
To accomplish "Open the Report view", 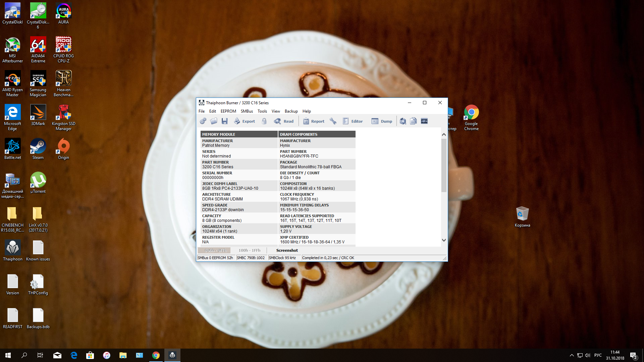I will 314,121.
